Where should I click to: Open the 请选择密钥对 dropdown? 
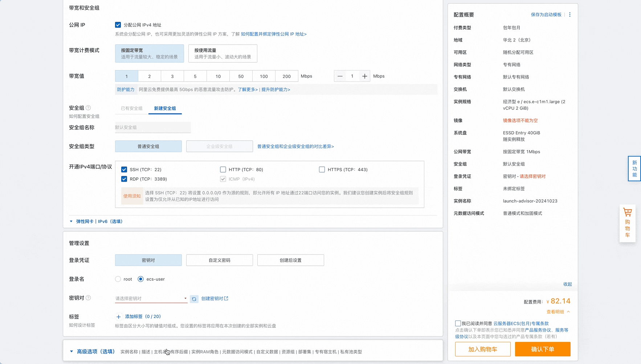(x=150, y=298)
